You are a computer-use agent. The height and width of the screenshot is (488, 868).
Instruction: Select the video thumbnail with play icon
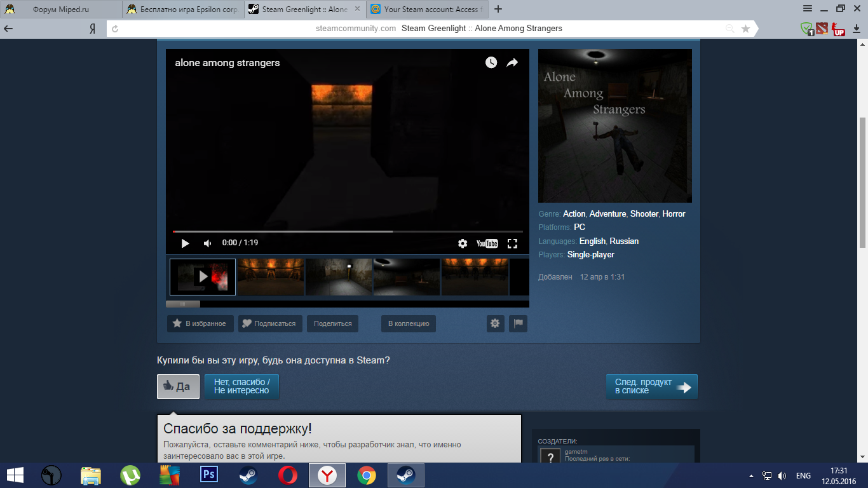(203, 277)
